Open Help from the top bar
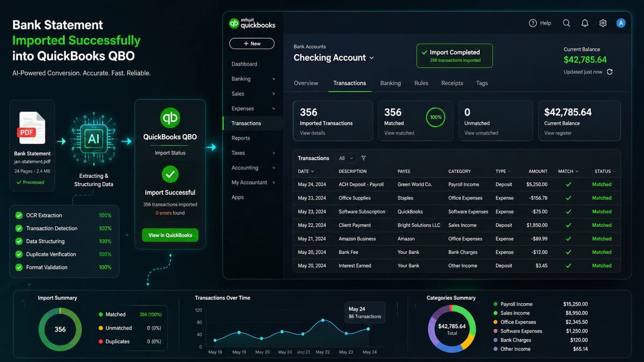The image size is (644, 362). [540, 23]
